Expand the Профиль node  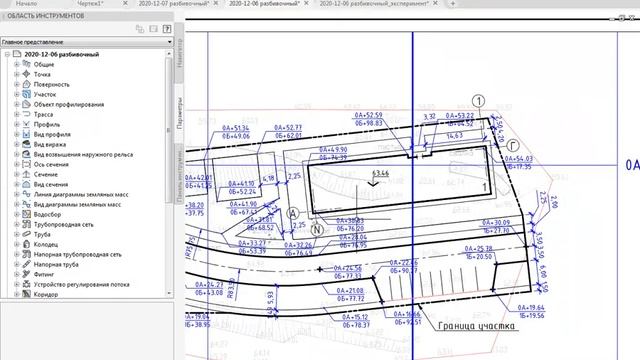pos(17,124)
